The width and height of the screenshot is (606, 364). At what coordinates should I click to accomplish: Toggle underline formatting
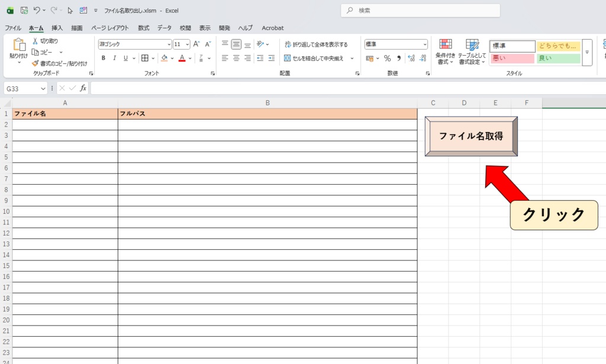pyautogui.click(x=125, y=58)
